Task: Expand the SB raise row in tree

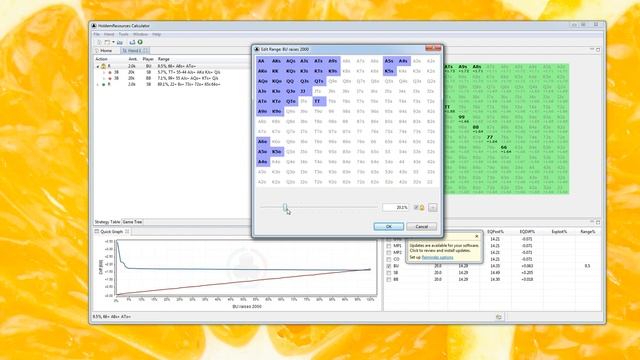Action: click(98, 84)
